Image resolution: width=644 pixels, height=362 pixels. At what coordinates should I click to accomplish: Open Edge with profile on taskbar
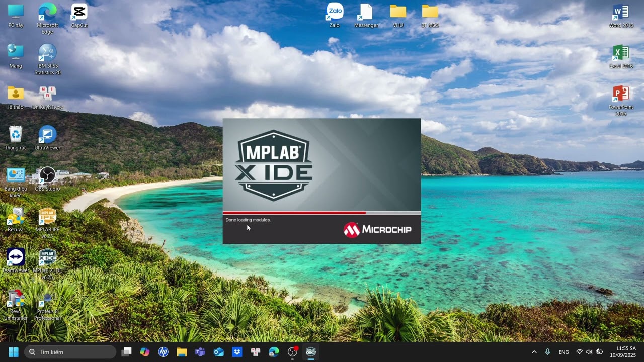(x=274, y=352)
